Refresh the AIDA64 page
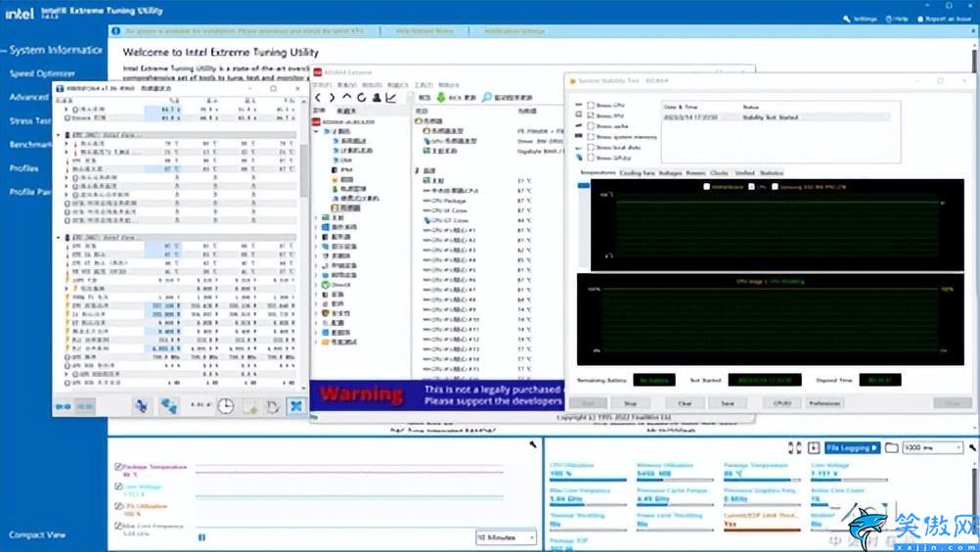The image size is (980, 552). tap(361, 98)
